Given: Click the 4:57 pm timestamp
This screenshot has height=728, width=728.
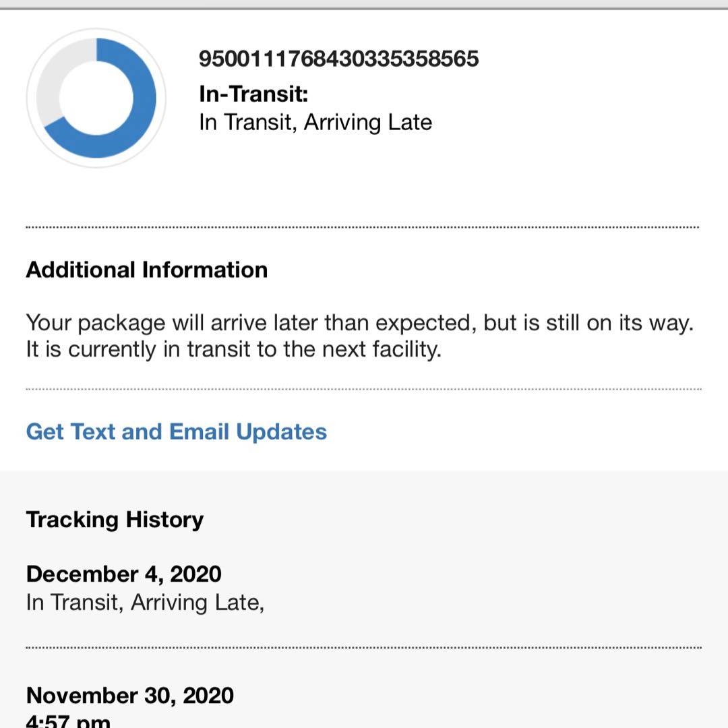Looking at the screenshot, I should point(67,721).
